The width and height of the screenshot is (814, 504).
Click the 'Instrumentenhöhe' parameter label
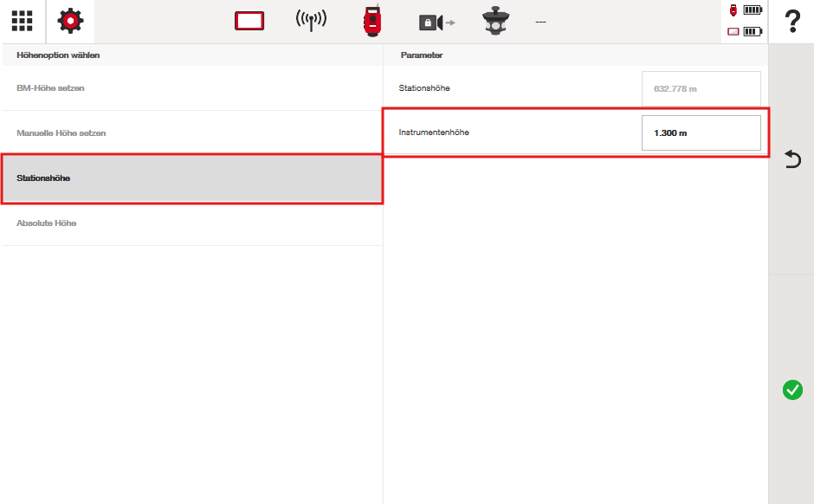click(x=434, y=133)
